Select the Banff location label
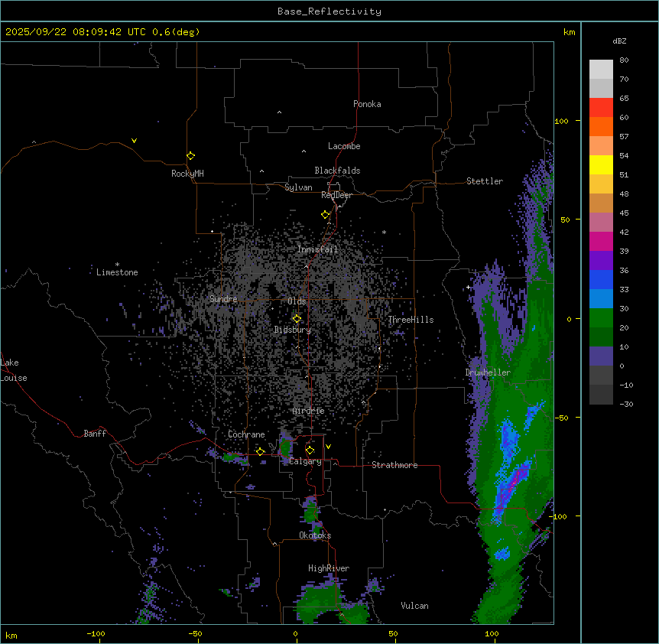 click(x=95, y=434)
